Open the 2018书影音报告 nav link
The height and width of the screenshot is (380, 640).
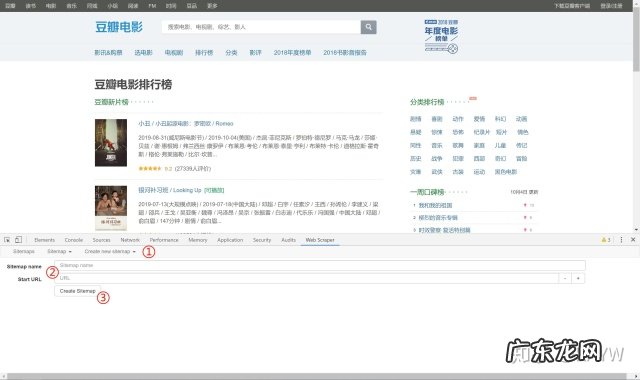[345, 53]
